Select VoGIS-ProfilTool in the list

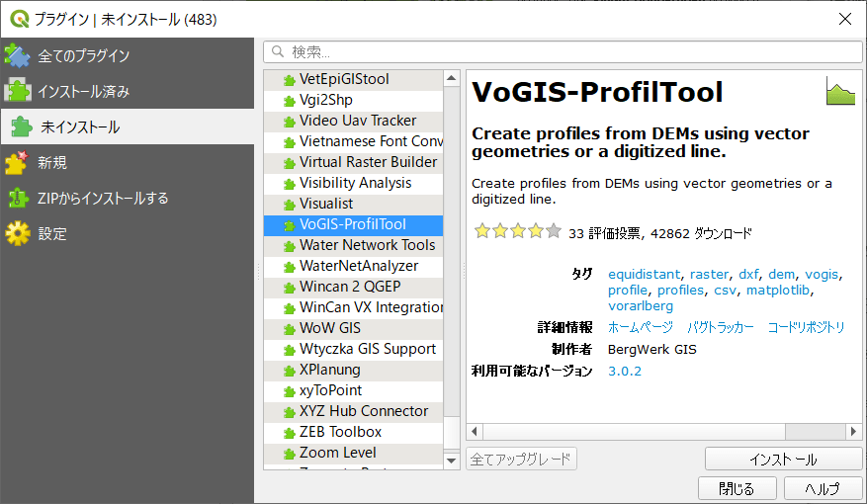353,224
